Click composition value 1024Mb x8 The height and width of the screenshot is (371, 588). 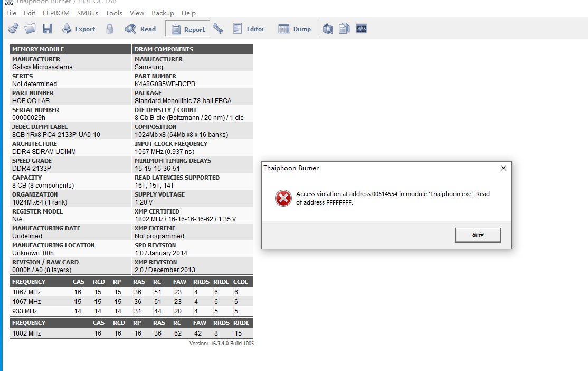[182, 134]
